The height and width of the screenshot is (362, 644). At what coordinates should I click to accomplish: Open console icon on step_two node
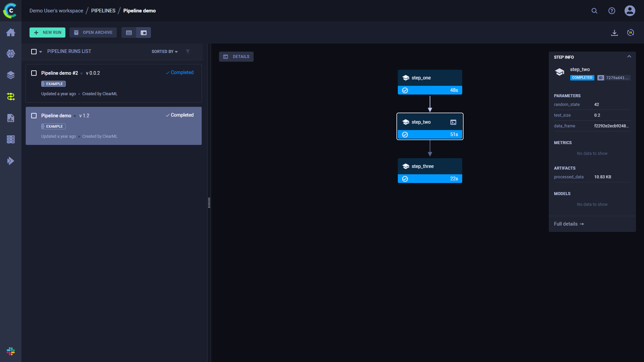[453, 122]
